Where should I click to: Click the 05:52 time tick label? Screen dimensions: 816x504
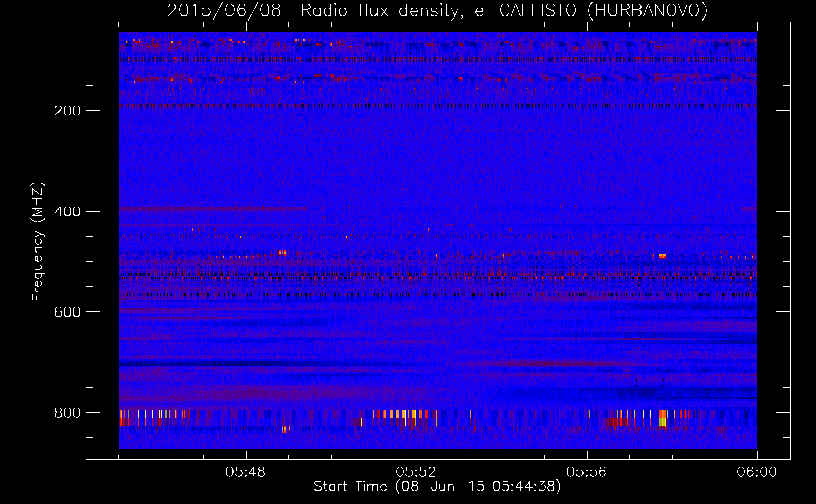click(416, 472)
